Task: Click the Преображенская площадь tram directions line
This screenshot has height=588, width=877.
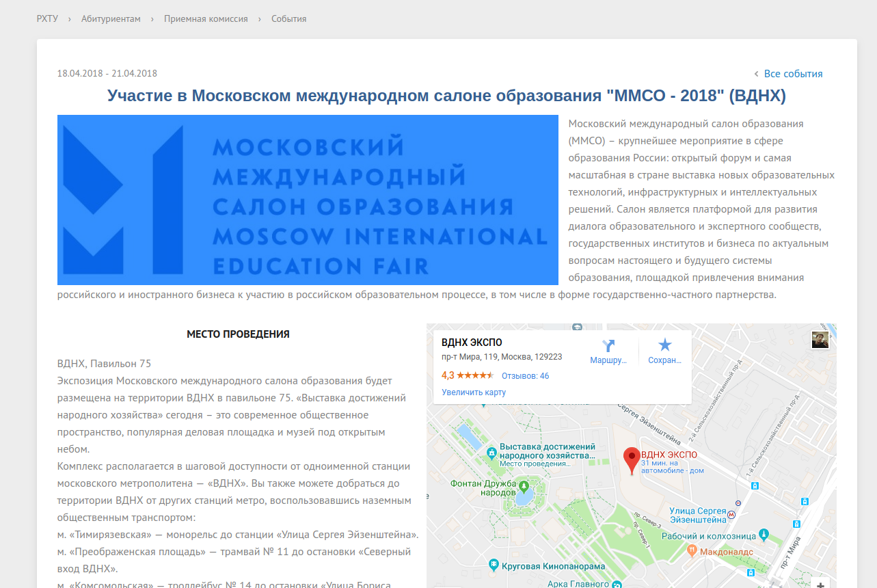Action: (x=234, y=560)
